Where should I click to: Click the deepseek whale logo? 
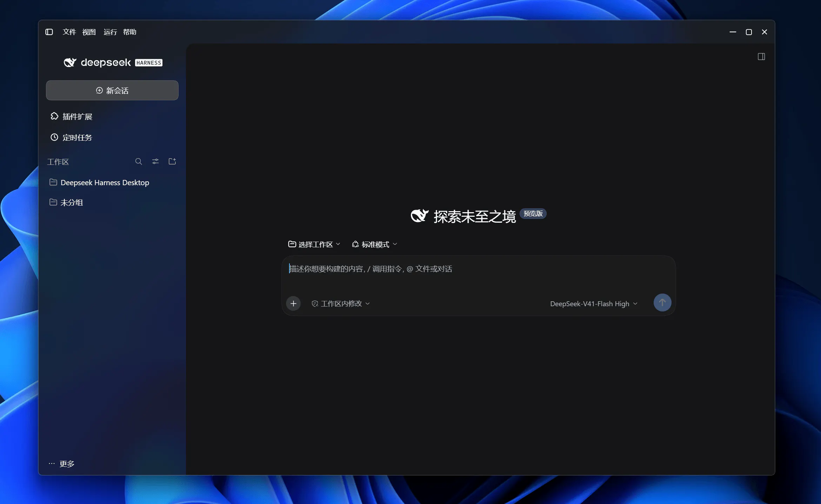click(70, 62)
